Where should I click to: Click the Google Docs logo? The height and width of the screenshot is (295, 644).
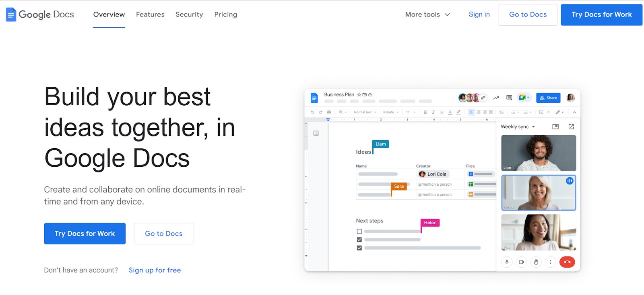[x=40, y=14]
